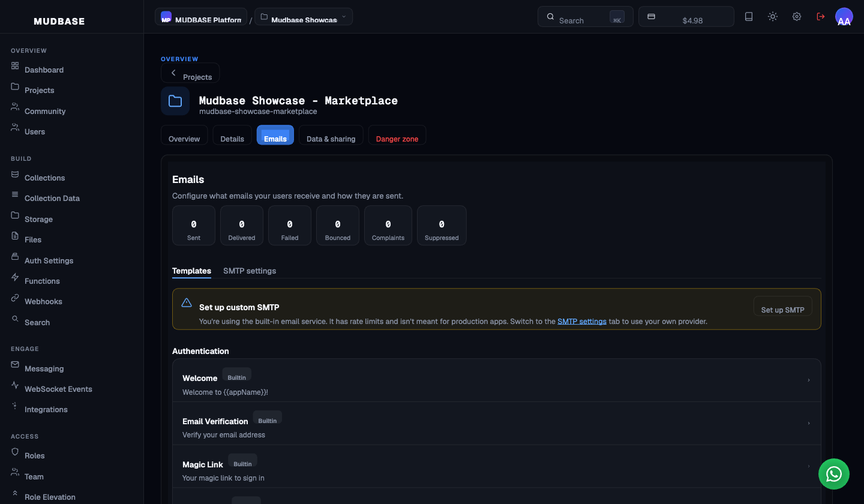Click the Integrations icon in sidebar

tap(15, 406)
